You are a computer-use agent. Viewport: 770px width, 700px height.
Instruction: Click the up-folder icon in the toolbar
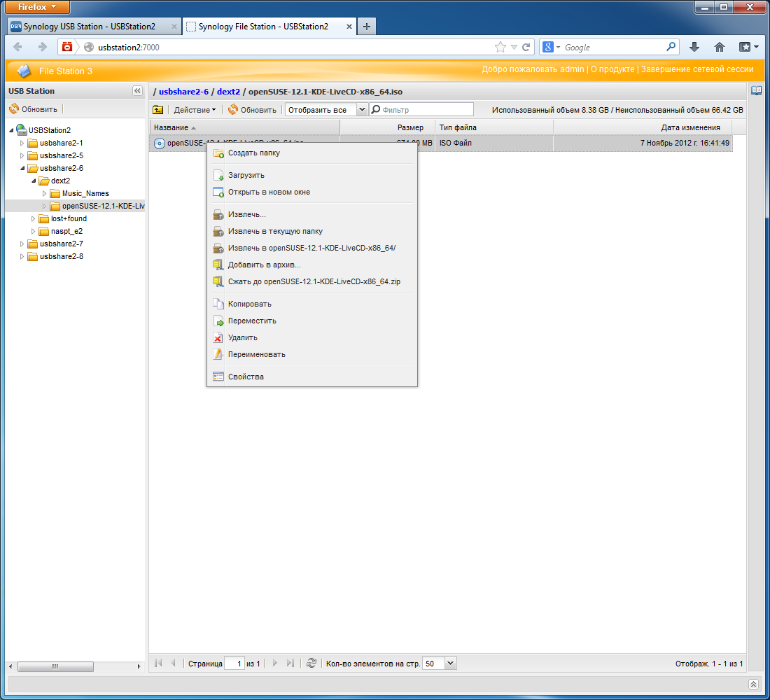(x=157, y=109)
